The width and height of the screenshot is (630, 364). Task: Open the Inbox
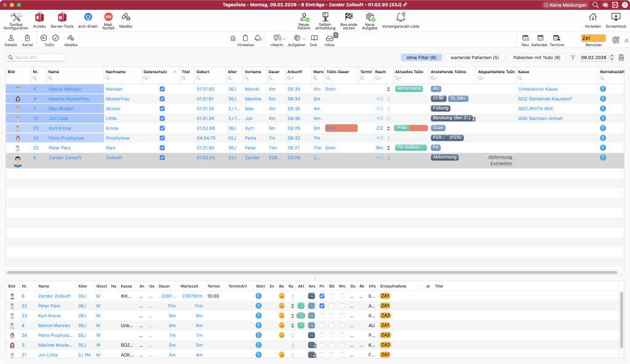(x=330, y=39)
